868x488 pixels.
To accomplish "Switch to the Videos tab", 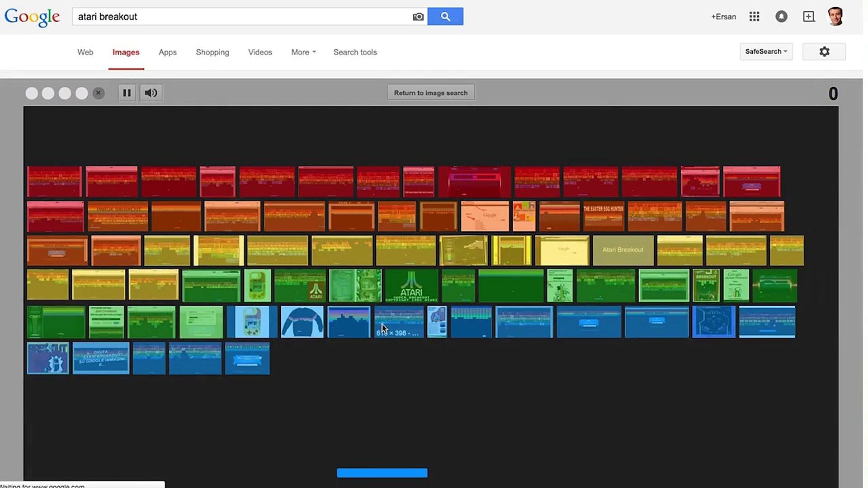I will pyautogui.click(x=260, y=52).
